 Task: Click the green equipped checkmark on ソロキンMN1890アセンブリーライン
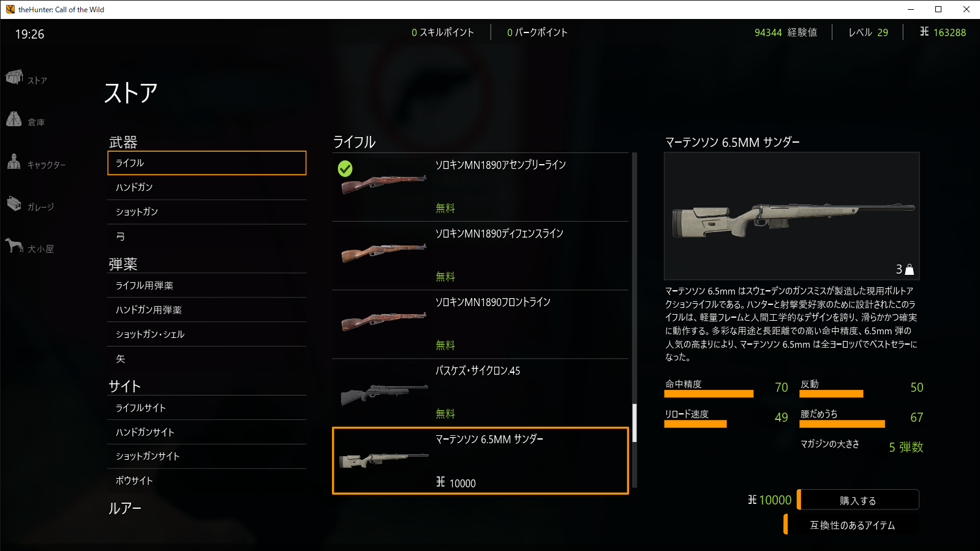(345, 168)
